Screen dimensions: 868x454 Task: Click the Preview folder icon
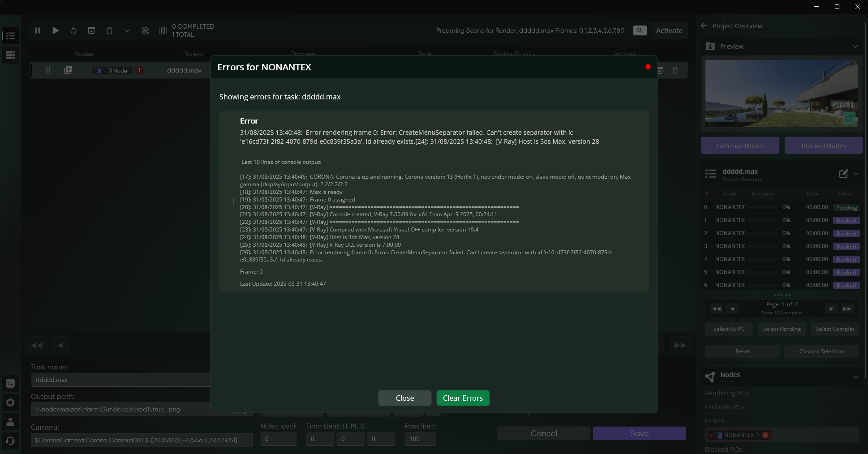click(710, 46)
